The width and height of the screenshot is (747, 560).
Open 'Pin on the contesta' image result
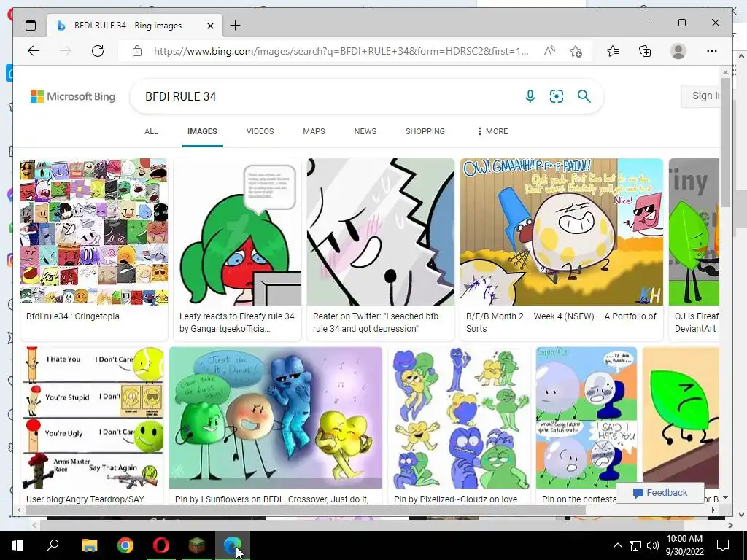(x=587, y=418)
